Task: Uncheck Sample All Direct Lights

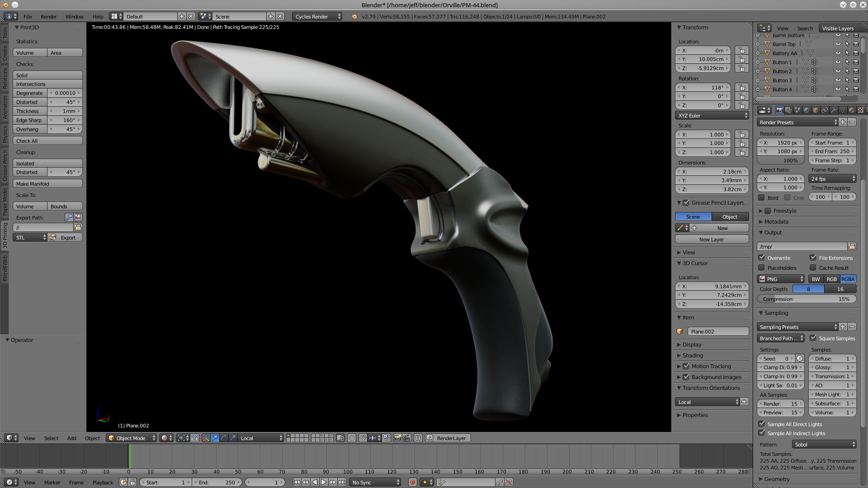Action: click(762, 424)
